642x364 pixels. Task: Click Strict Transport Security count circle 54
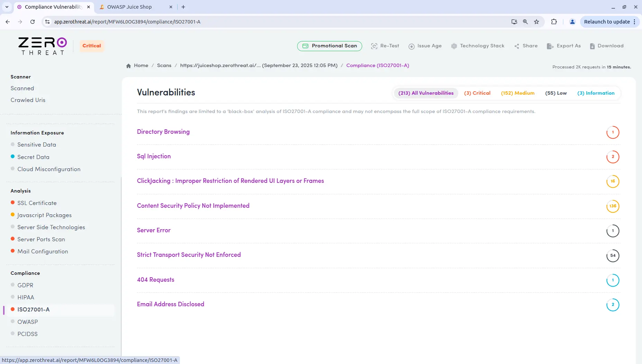click(613, 256)
